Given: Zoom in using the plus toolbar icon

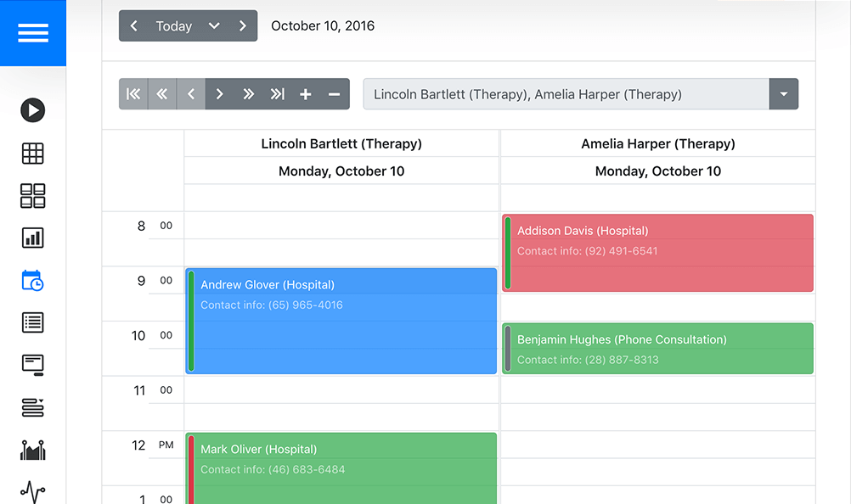Looking at the screenshot, I should [x=305, y=93].
